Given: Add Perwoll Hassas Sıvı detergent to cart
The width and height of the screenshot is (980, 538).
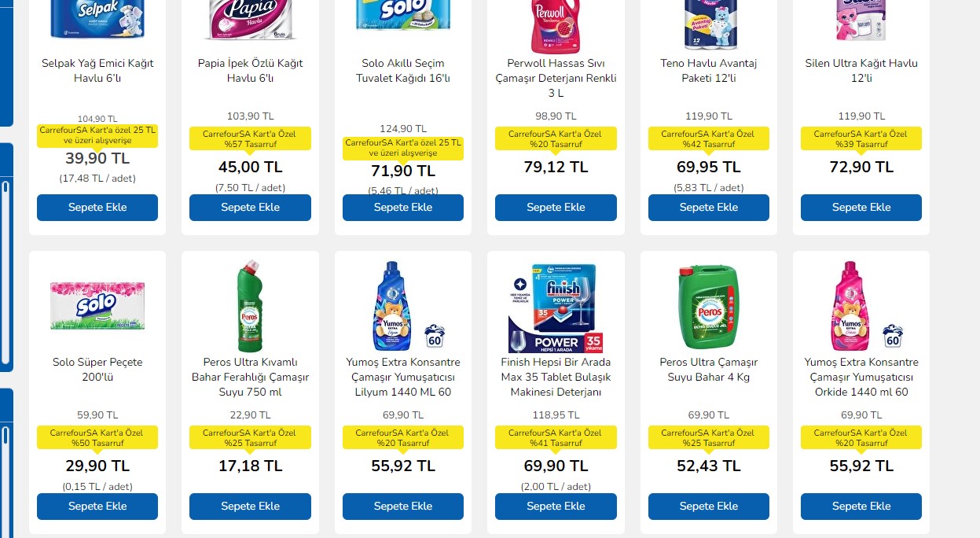Looking at the screenshot, I should pyautogui.click(x=556, y=208).
